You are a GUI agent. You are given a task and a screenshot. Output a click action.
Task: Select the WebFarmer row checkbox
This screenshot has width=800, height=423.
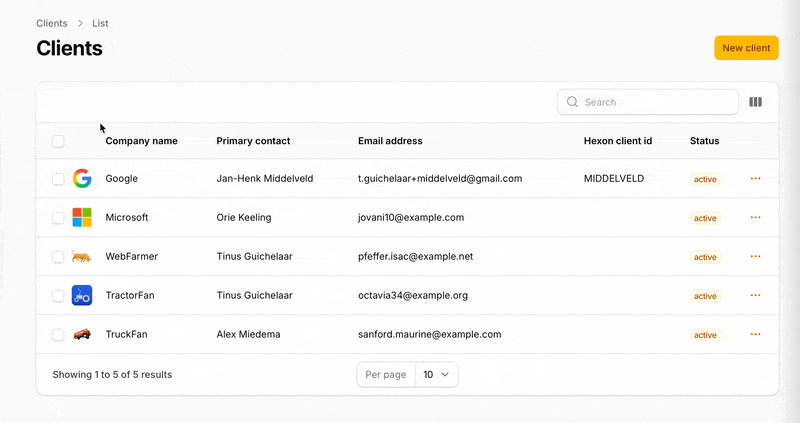tap(58, 257)
